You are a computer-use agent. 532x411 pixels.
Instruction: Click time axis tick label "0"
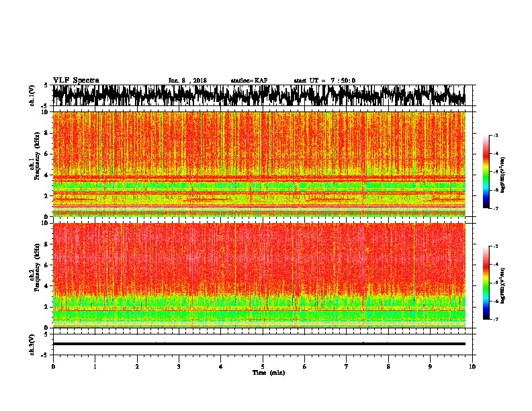(53, 367)
